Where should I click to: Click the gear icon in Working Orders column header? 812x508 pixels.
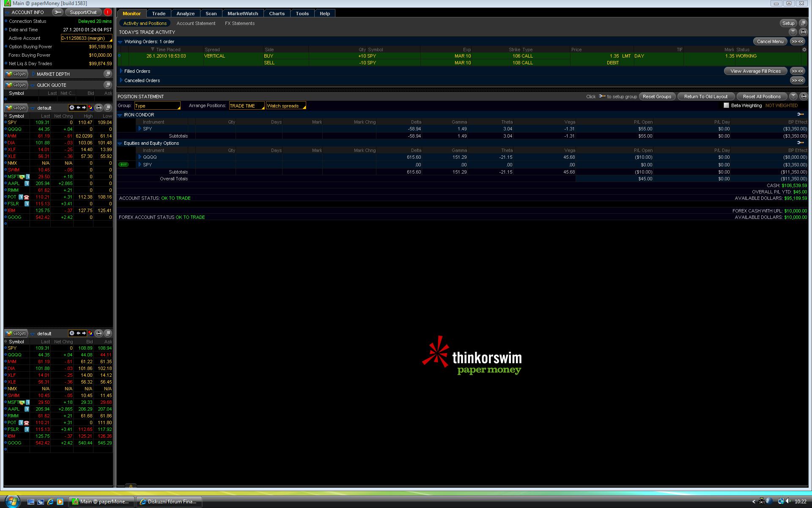pyautogui.click(x=804, y=50)
